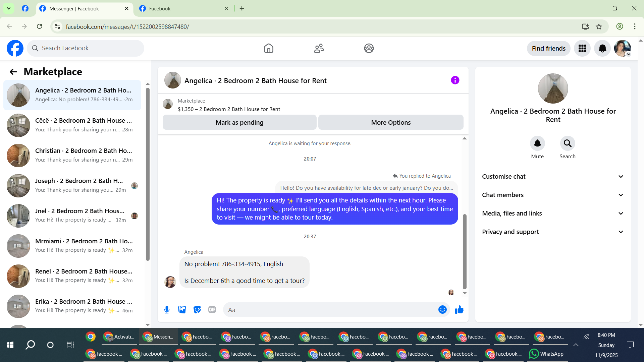Open Angelica conversation in list
This screenshot has width=644, height=362.
tap(72, 95)
